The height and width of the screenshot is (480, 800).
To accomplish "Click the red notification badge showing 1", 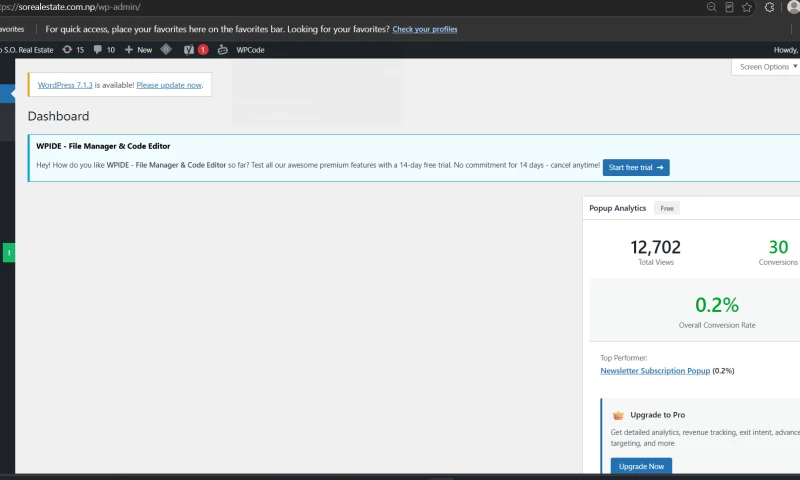I will 203,49.
